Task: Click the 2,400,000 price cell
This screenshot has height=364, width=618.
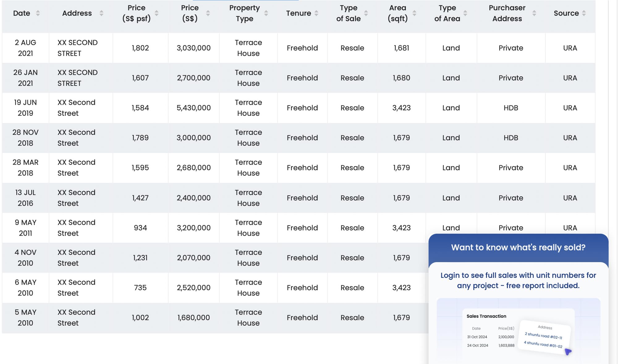Action: click(194, 198)
